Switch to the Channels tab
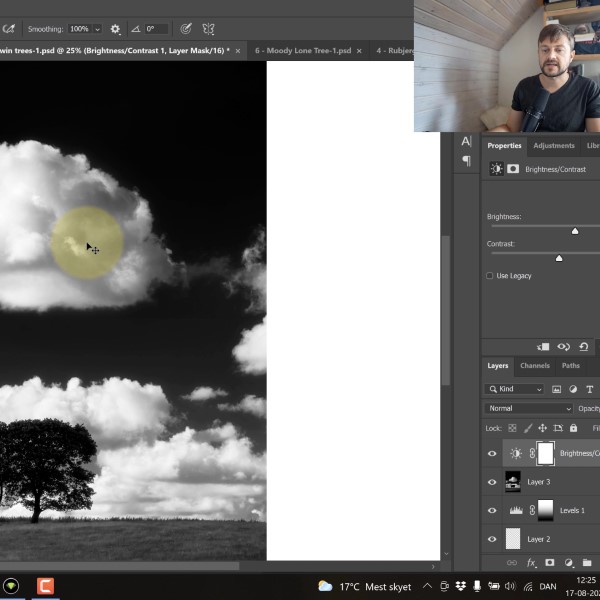Screen dimensions: 600x600 tap(534, 366)
